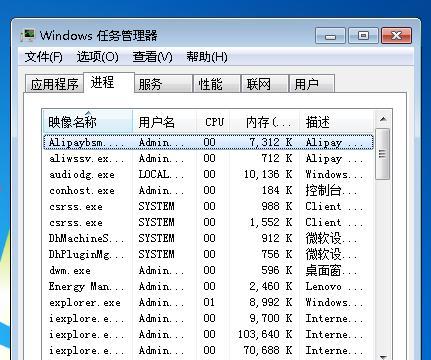The height and width of the screenshot is (360, 431).
Task: Select iexplore using 70,688 K memory
Action: point(208,350)
